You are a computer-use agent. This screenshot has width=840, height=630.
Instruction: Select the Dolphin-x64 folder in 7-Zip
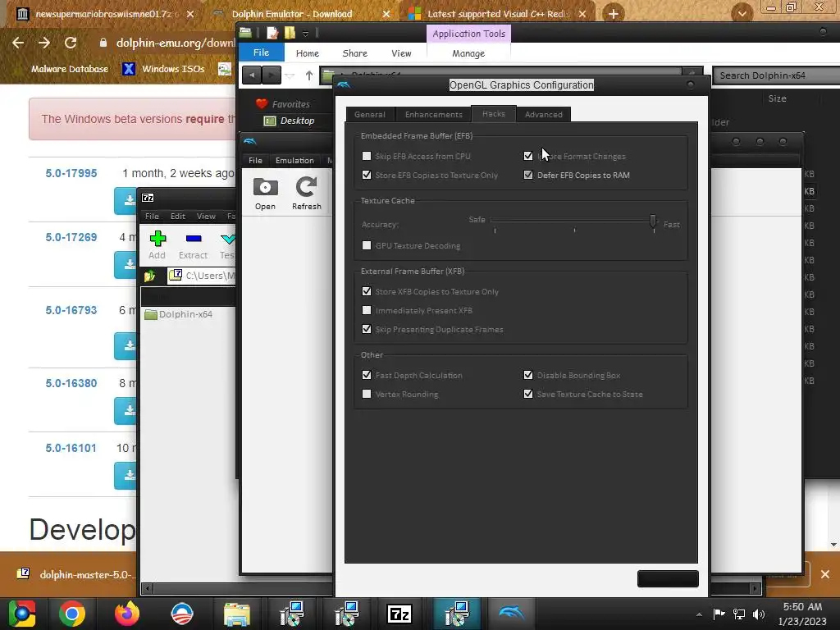(179, 314)
